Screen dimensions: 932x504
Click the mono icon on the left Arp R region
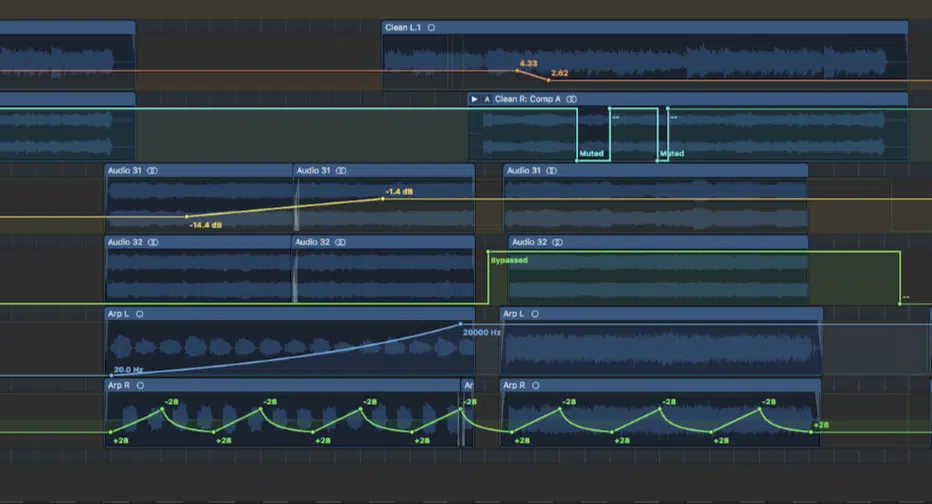(x=140, y=386)
